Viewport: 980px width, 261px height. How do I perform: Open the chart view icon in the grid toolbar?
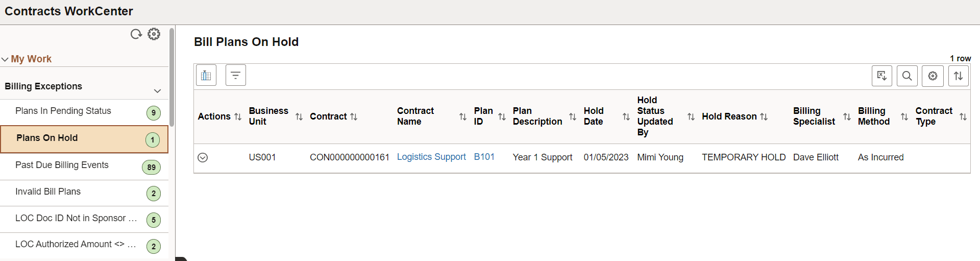tap(206, 76)
